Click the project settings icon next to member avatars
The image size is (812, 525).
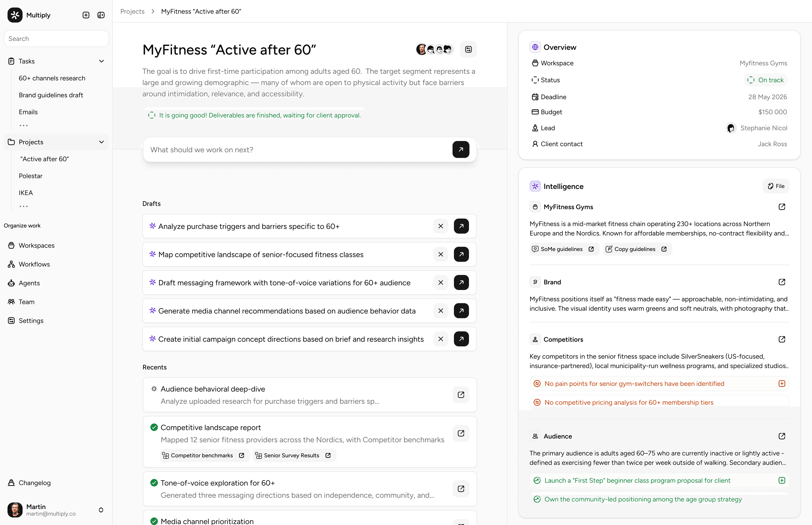pos(468,50)
